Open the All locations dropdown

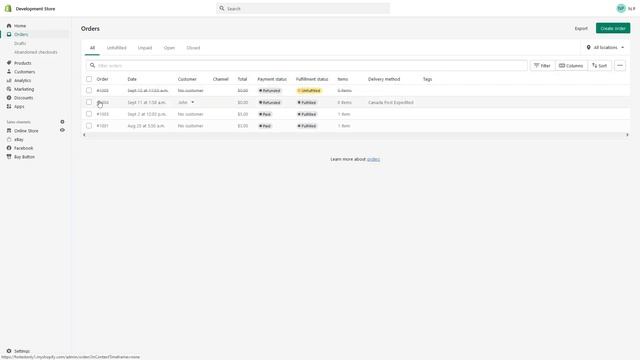(x=606, y=47)
